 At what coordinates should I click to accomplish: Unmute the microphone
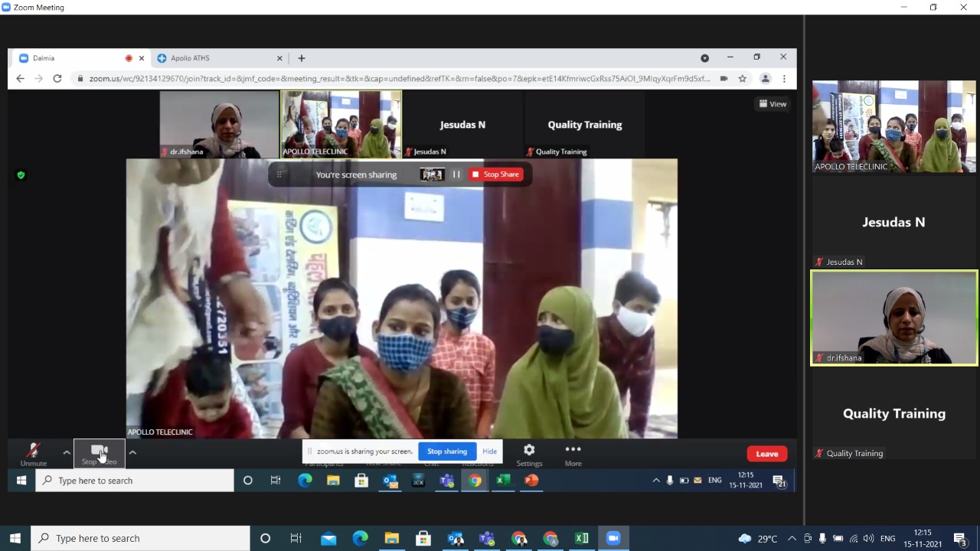[34, 453]
